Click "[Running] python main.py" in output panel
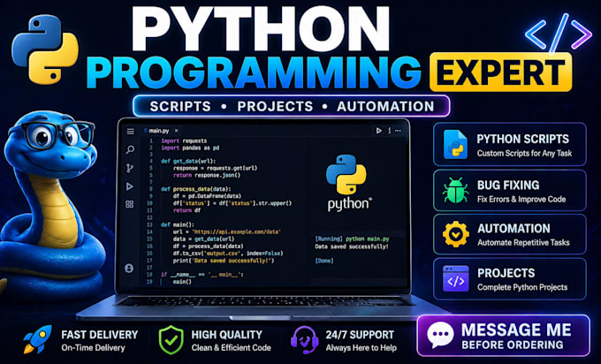 352,239
